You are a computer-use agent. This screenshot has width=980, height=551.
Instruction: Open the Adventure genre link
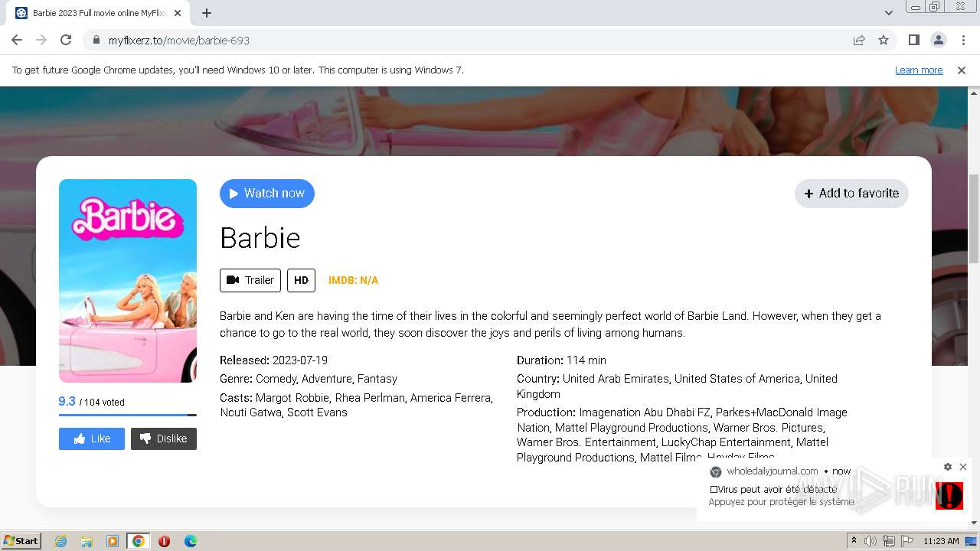coord(328,379)
